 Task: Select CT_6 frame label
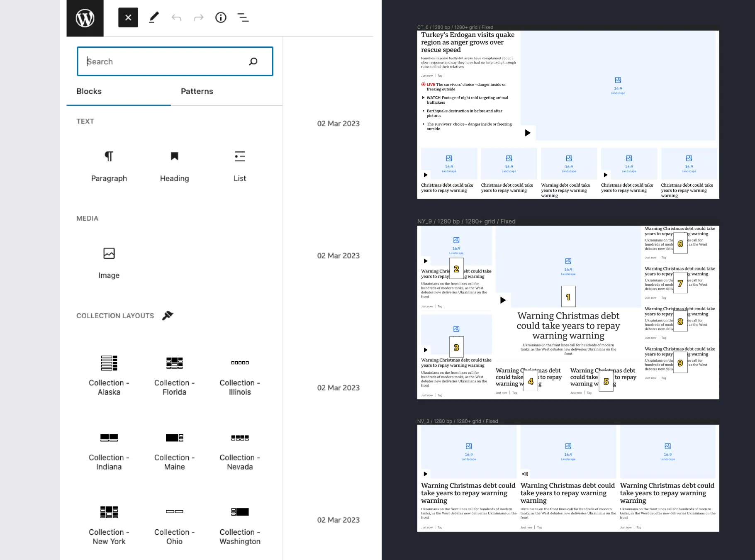point(455,27)
